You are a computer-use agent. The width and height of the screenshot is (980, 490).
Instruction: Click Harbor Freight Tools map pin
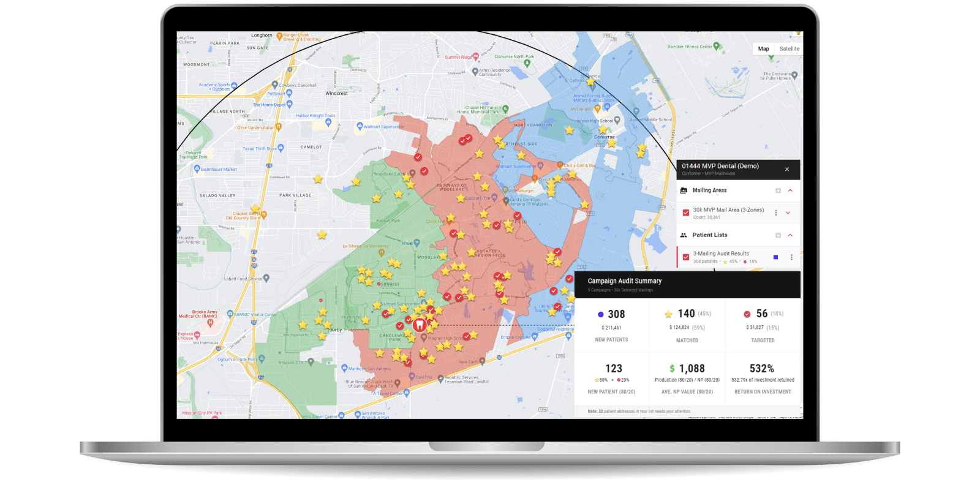coord(328,122)
